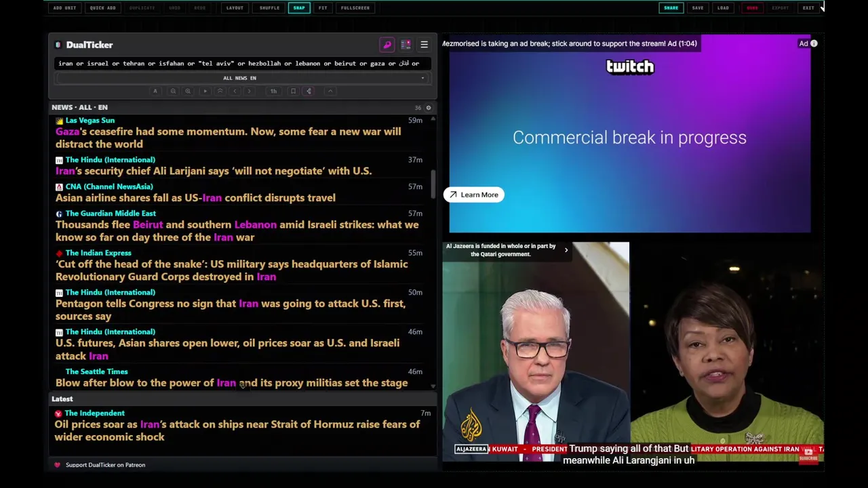Open the ALL NEWS EN dropdown
Image resolution: width=868 pixels, height=488 pixels.
coord(241,78)
